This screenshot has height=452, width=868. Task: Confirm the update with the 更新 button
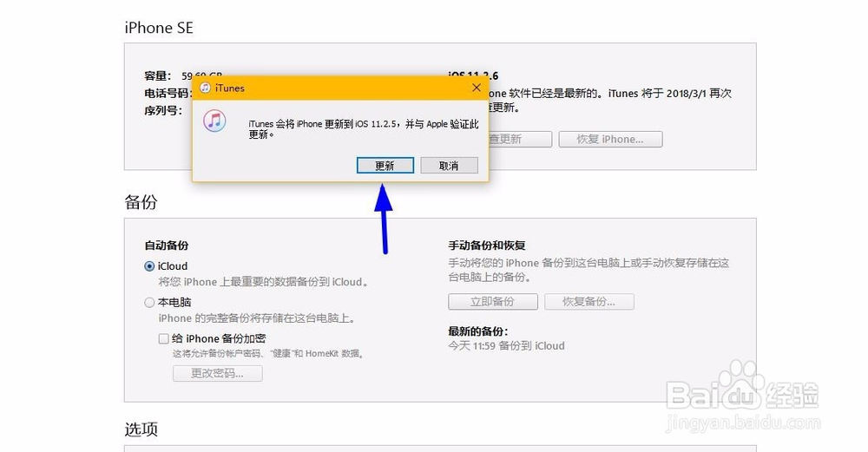click(385, 166)
